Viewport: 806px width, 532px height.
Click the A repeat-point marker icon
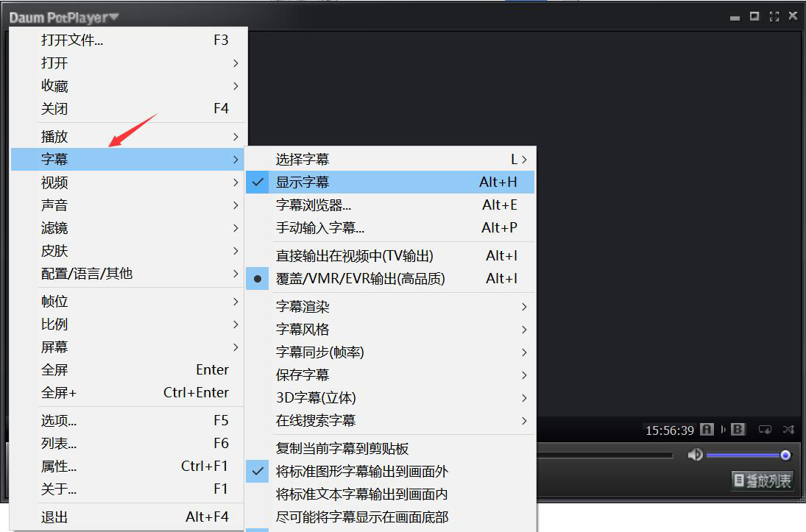click(707, 429)
